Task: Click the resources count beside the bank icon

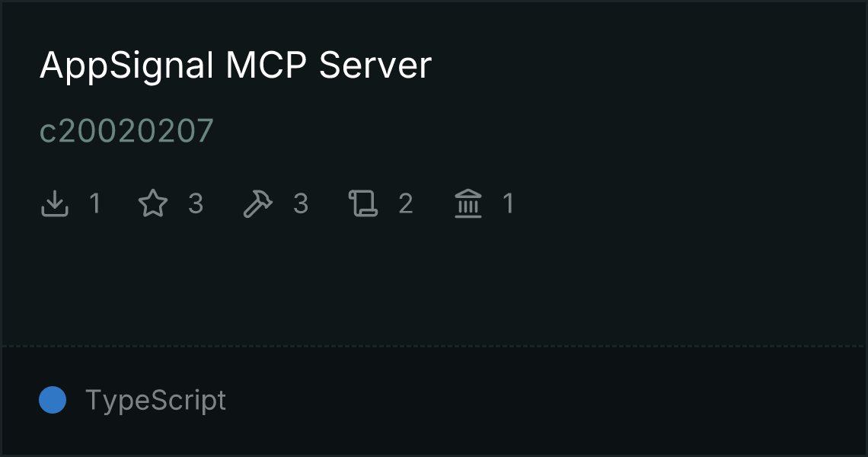Action: 509,203
